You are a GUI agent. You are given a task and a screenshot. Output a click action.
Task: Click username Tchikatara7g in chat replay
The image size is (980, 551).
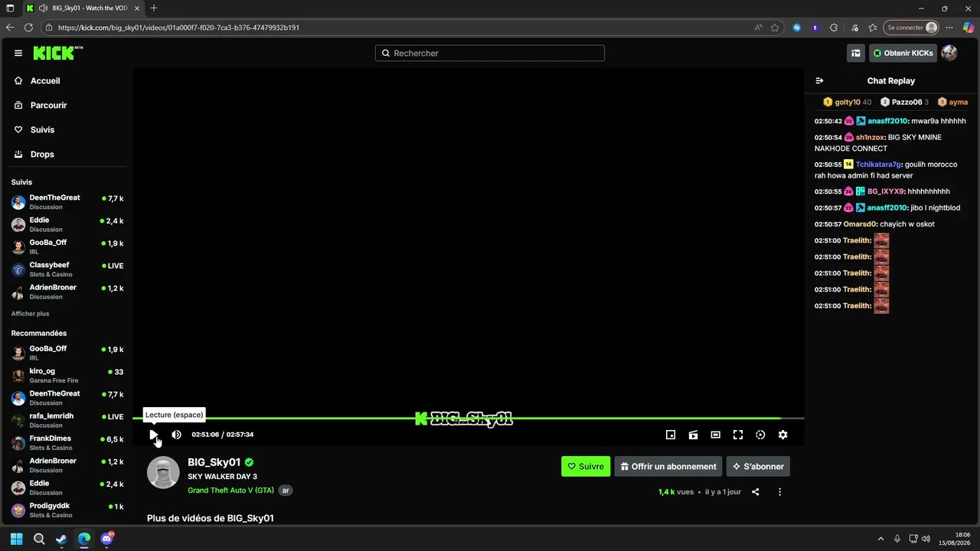(879, 165)
